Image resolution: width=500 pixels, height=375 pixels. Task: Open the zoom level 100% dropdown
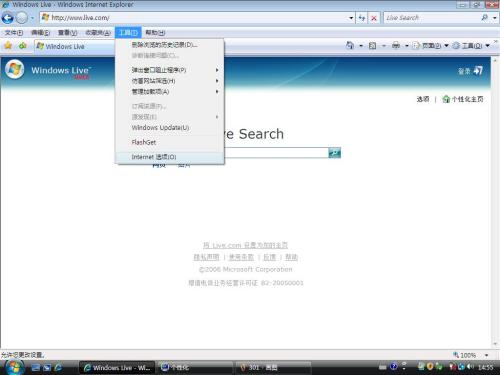click(x=486, y=355)
